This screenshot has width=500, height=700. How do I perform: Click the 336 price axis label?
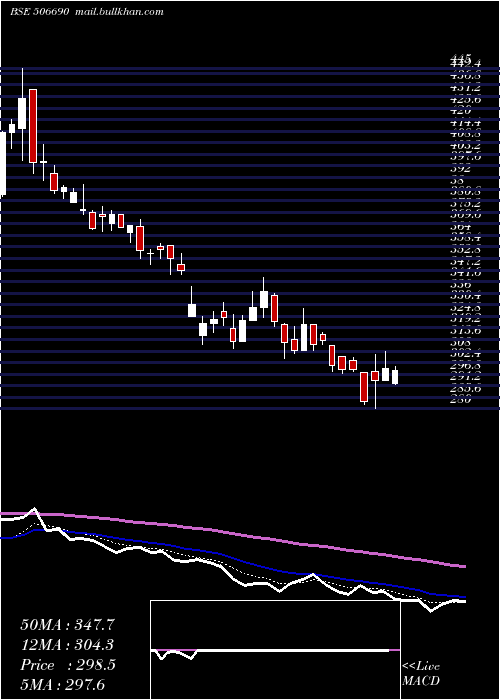[461, 284]
